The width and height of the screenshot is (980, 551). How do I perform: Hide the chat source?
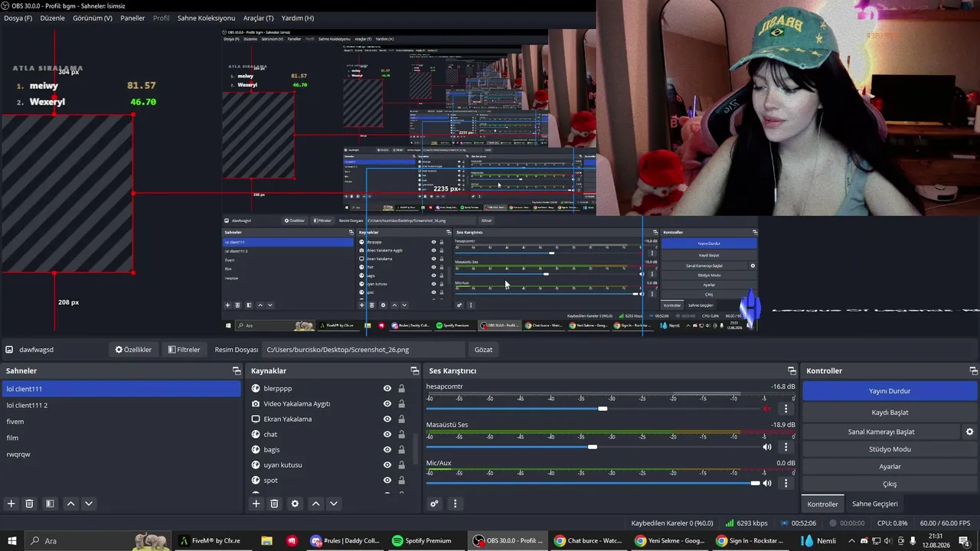click(x=387, y=435)
